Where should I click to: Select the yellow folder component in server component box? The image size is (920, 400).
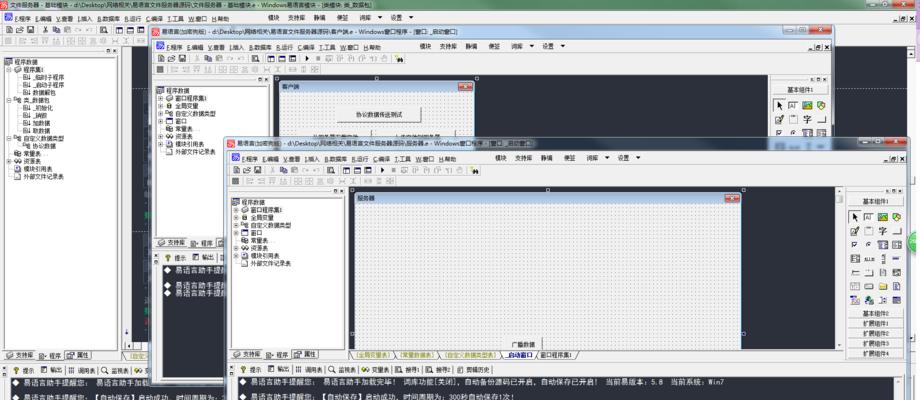point(882,287)
